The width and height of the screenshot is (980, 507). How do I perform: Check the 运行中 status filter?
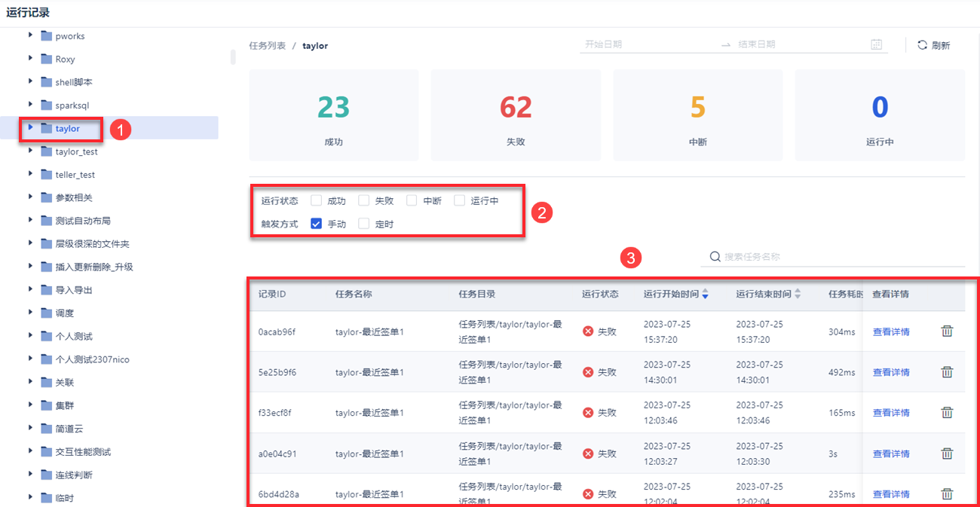pos(460,201)
